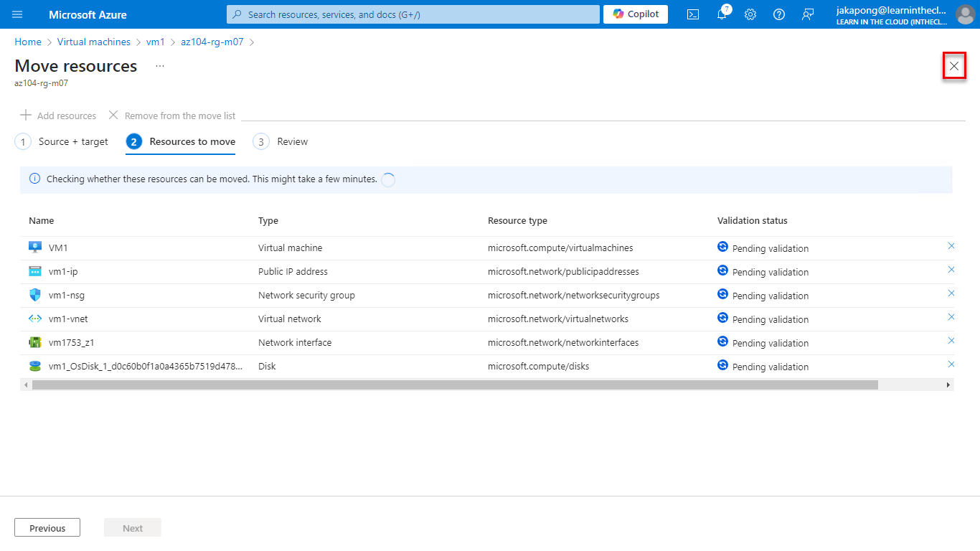980x551 pixels.
Task: Select the vm1-vnet row name
Action: [x=68, y=319]
